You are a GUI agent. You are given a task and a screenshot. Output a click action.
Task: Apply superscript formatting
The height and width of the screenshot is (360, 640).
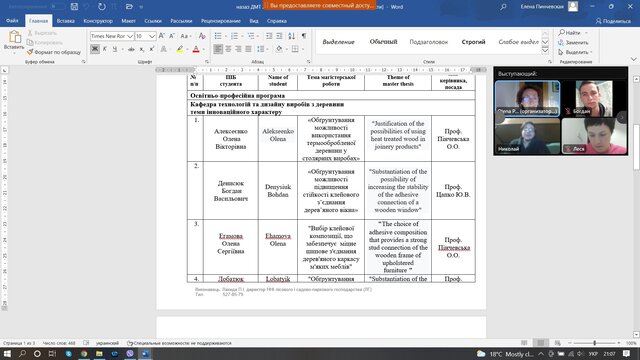(151, 49)
